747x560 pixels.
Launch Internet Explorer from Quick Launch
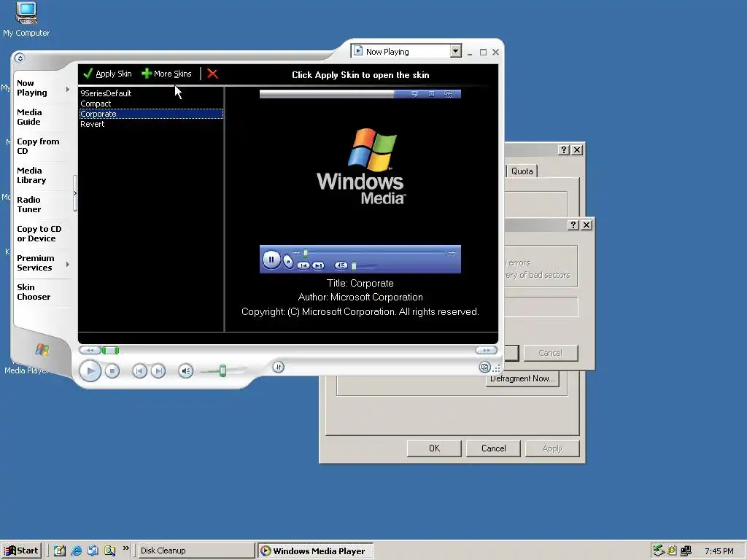pyautogui.click(x=76, y=551)
